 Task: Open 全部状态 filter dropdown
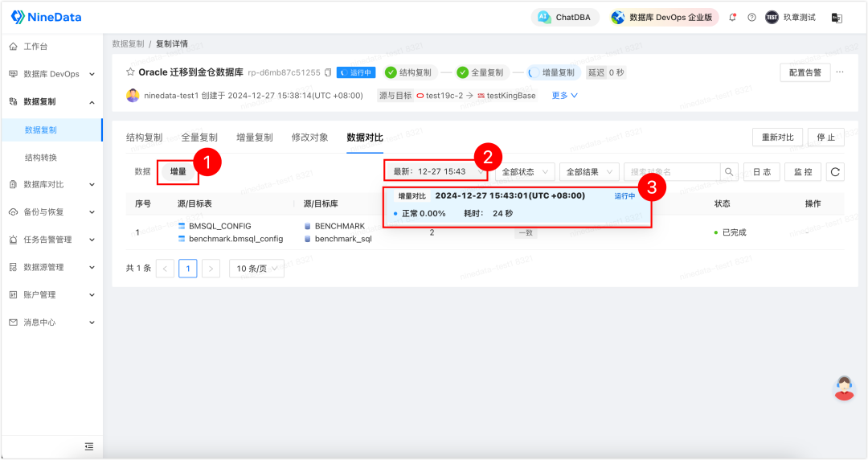click(525, 172)
